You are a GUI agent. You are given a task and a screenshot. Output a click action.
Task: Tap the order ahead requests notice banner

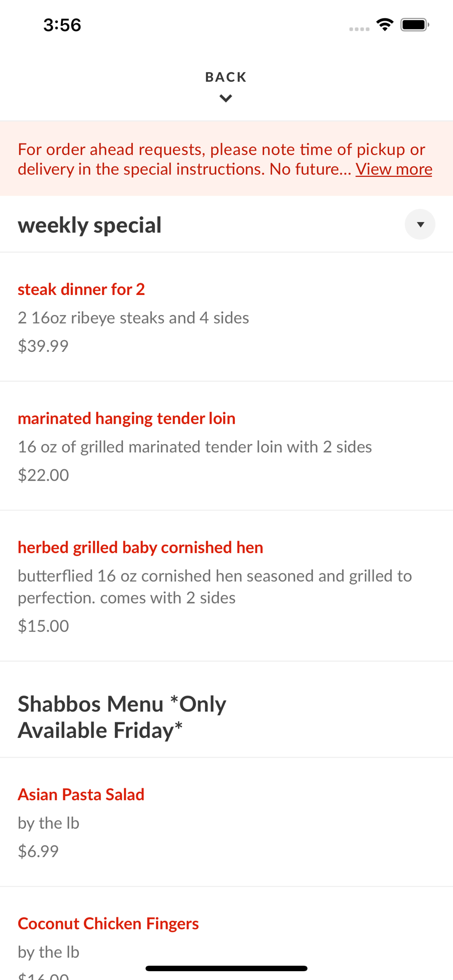[x=226, y=159]
